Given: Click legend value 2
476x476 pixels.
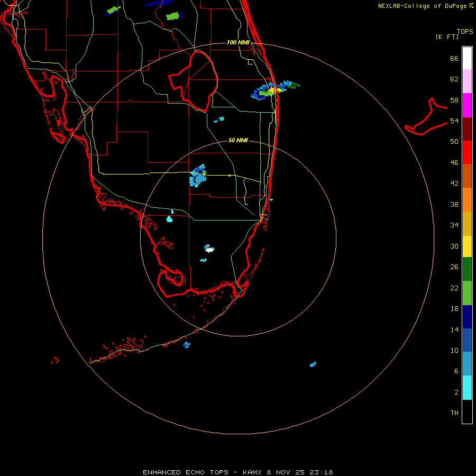Looking at the screenshot, I should pyautogui.click(x=456, y=392).
